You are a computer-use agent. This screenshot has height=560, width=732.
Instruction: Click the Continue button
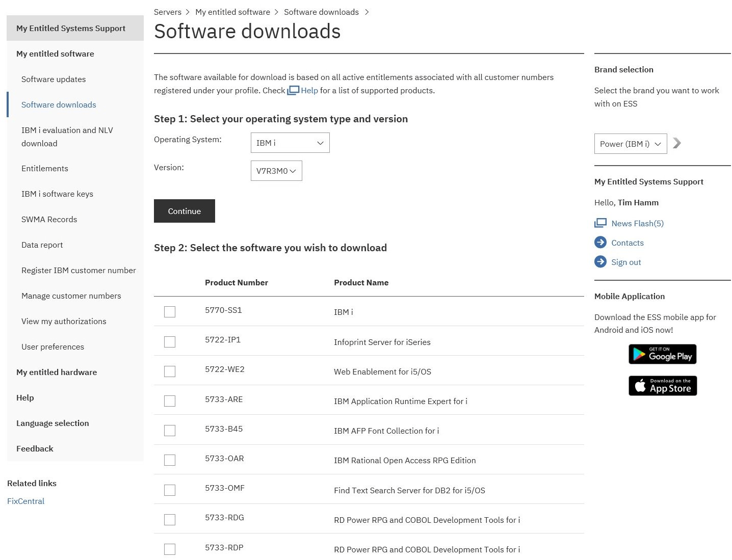[x=185, y=211]
